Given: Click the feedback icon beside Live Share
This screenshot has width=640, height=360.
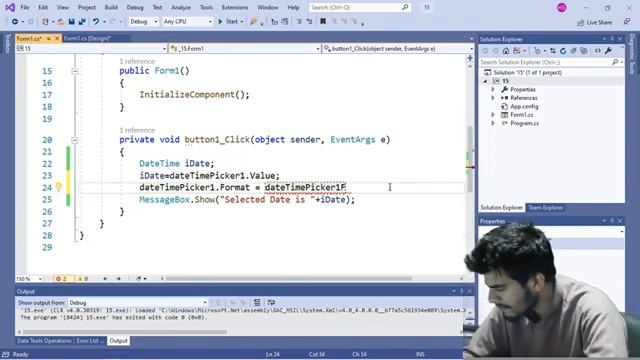Looking at the screenshot, I should click(x=627, y=22).
